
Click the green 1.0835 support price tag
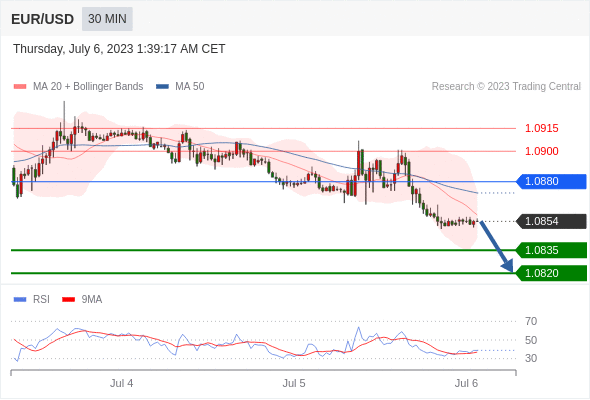coord(551,250)
